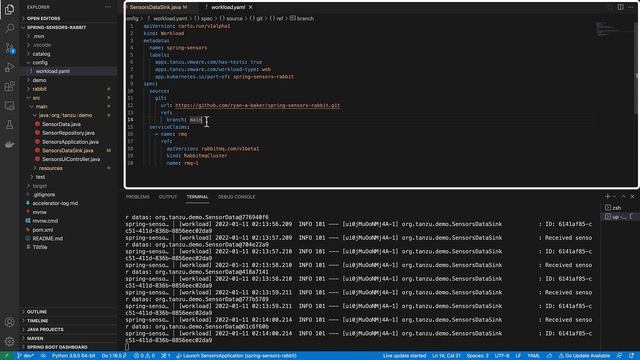Select the workload.yaml editor tab
Screen dimensions: 640x360
(x=228, y=7)
